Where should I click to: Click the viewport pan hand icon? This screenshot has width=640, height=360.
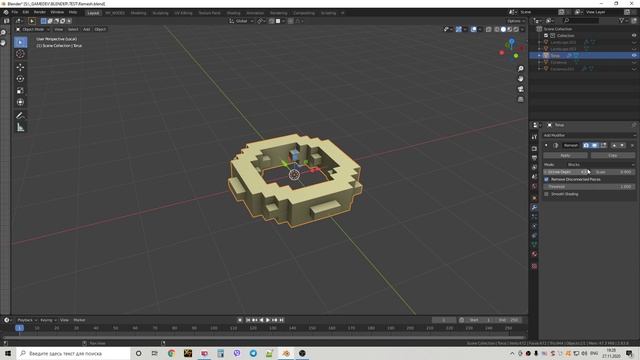pos(520,79)
